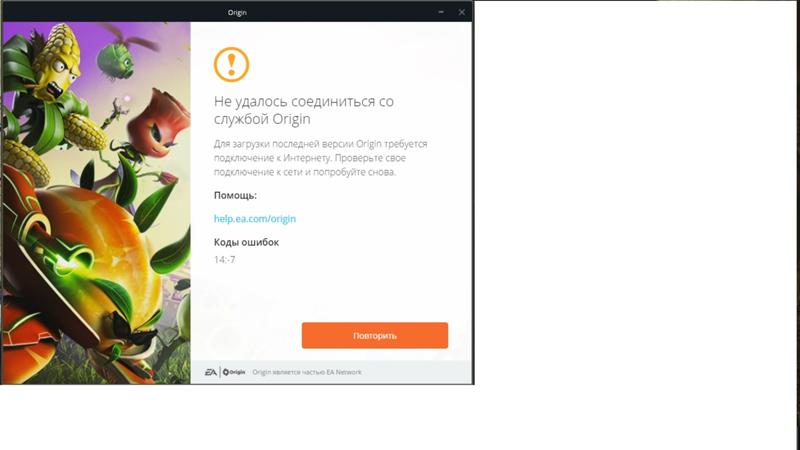This screenshot has width=800, height=450.
Task: Close the Origin error window
Action: [462, 12]
